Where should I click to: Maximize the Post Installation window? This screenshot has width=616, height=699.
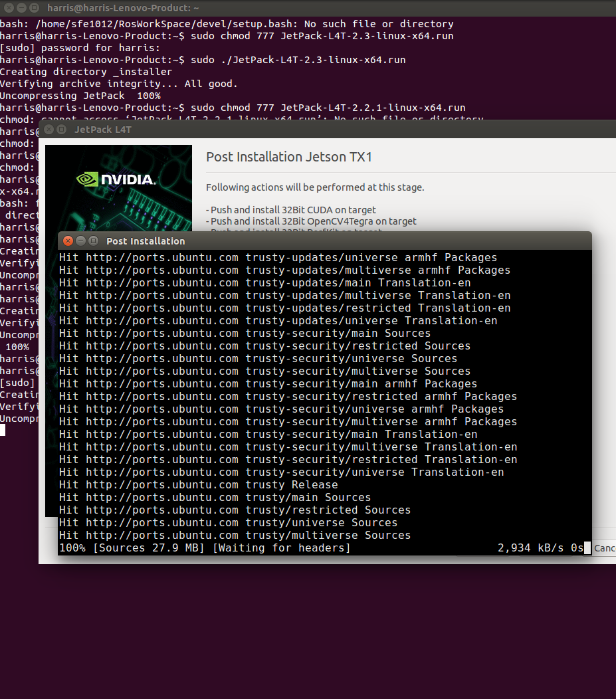point(93,241)
